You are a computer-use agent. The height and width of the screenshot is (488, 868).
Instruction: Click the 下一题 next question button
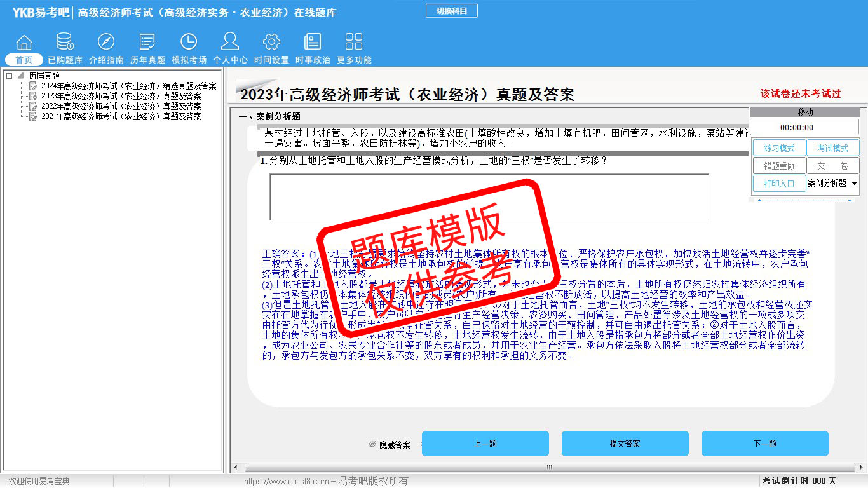coord(764,444)
